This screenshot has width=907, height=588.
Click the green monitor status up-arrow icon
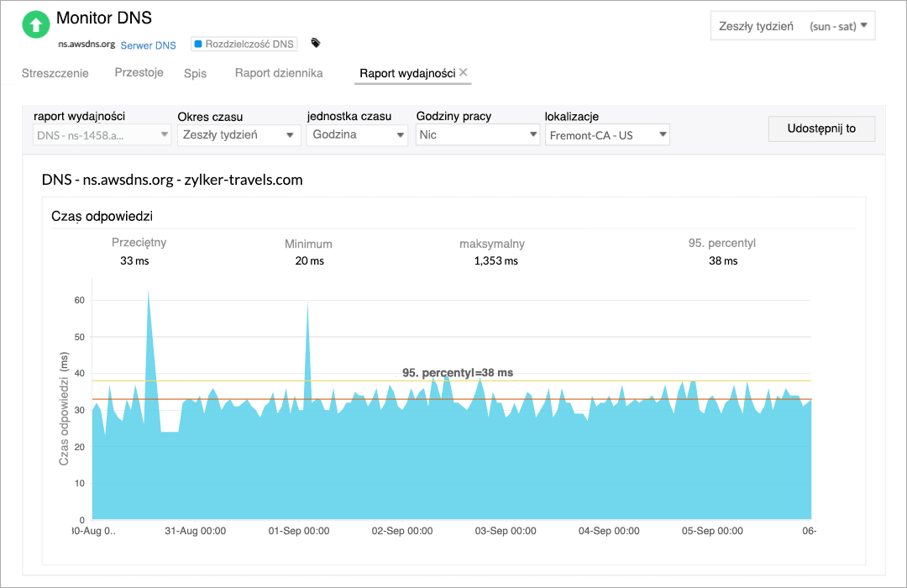[35, 24]
